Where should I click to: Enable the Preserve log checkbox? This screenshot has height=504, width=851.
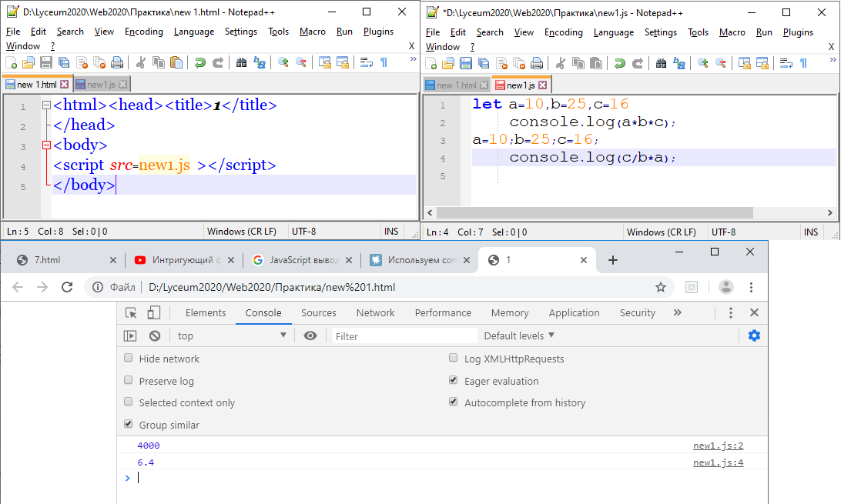[129, 381]
